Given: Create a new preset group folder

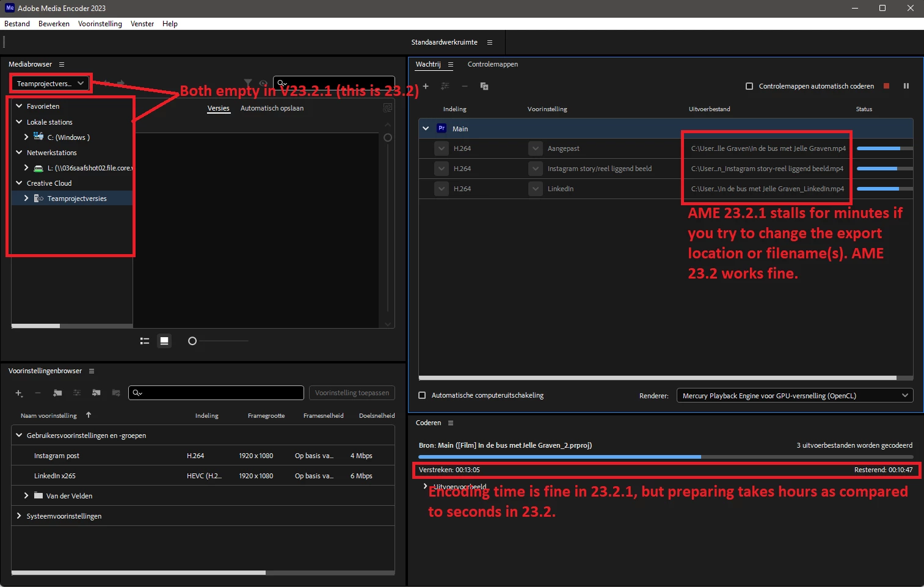Looking at the screenshot, I should (57, 393).
